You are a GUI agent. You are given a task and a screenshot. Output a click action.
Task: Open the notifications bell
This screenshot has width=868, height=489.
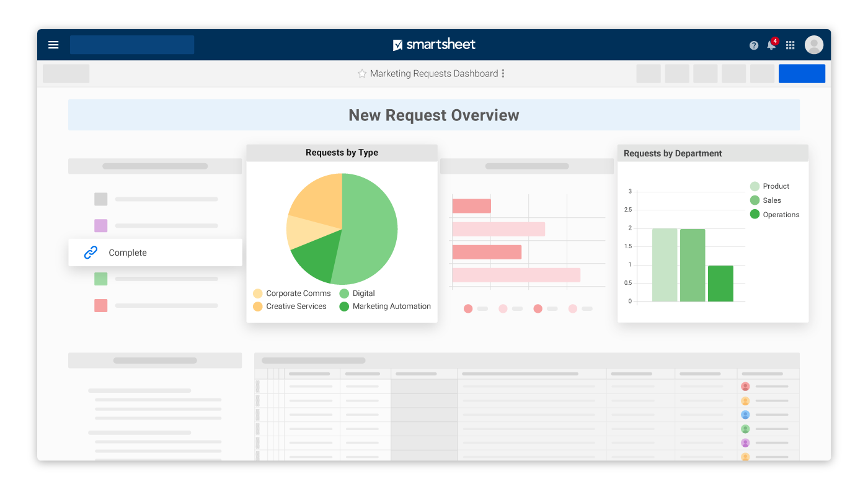click(771, 45)
